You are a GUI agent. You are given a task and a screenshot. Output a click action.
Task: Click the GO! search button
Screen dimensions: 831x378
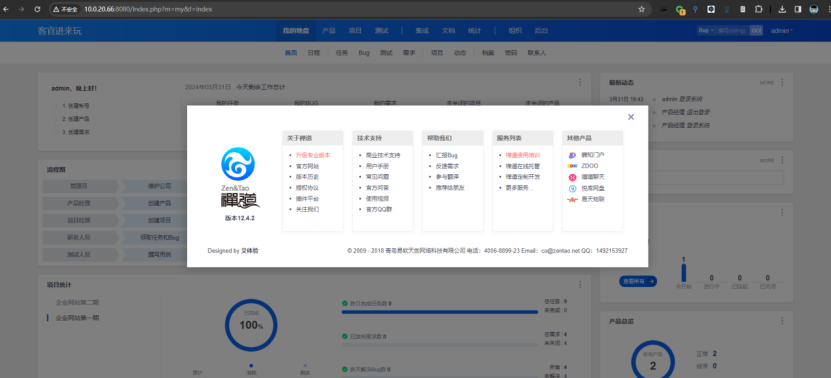coord(756,31)
